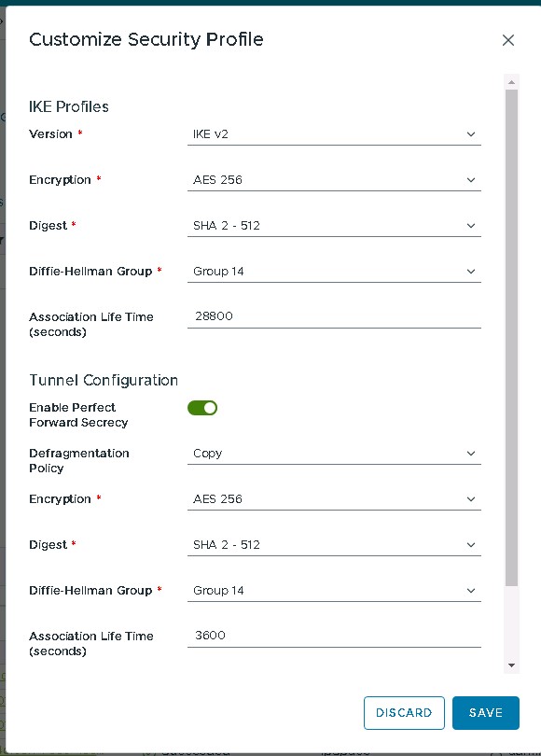Click the DISCARD button
Screen dimensions: 541x756
[404, 713]
